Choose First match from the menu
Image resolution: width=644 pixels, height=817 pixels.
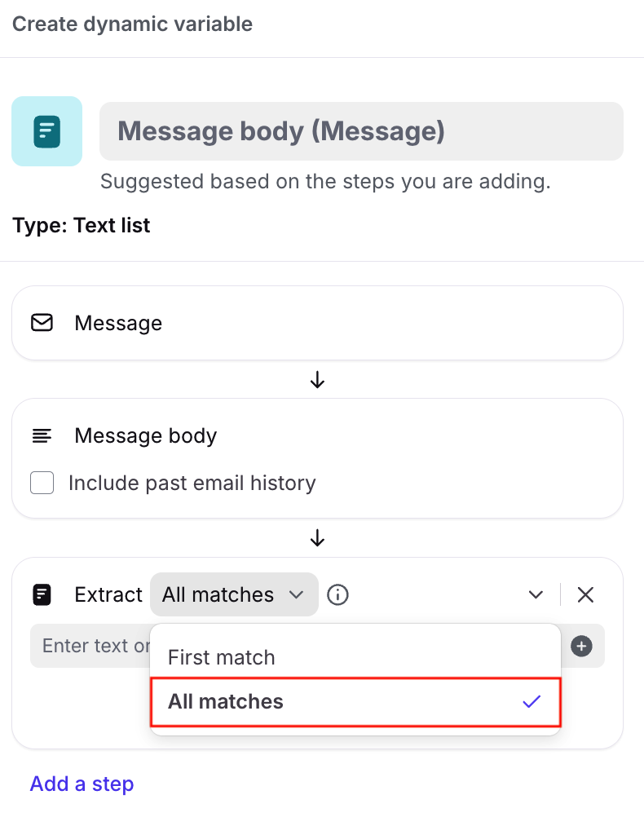[x=222, y=657]
